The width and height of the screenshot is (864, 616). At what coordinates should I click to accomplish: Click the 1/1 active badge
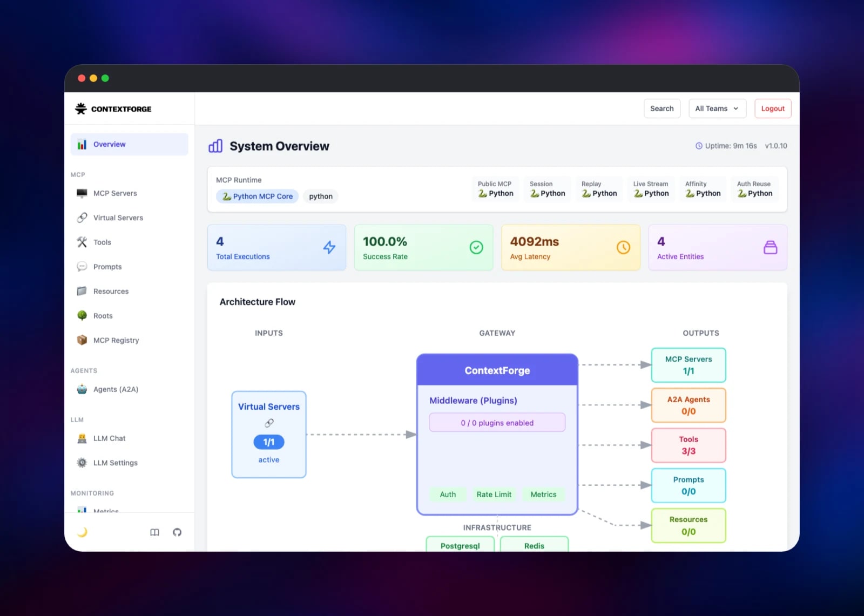point(269,442)
